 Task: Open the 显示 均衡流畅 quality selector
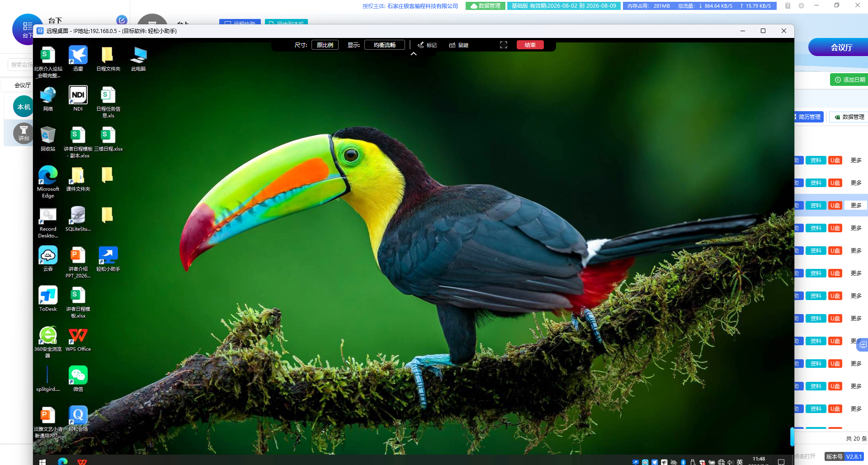(x=385, y=45)
